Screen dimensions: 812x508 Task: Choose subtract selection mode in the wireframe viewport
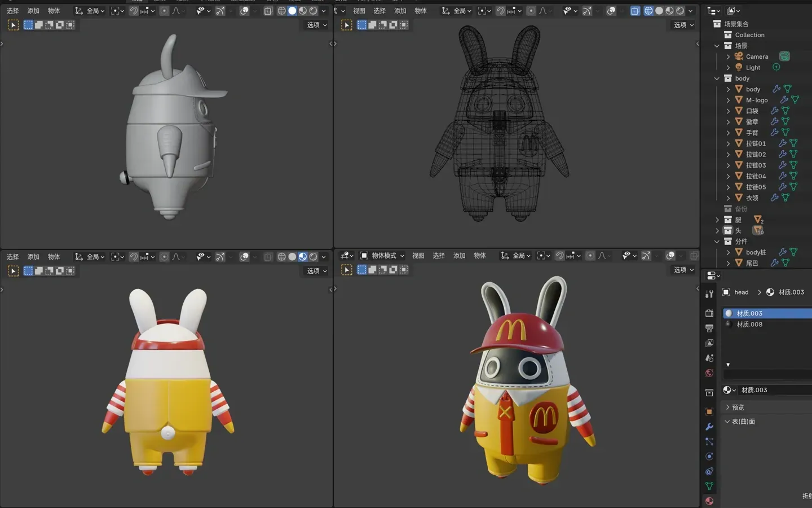coord(383,25)
